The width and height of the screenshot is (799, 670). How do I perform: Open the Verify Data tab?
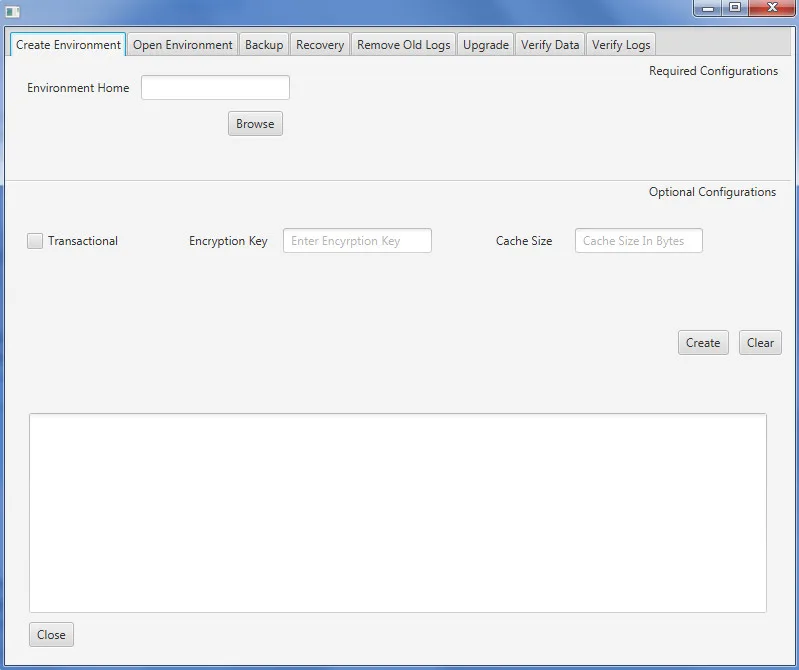pyautogui.click(x=550, y=45)
